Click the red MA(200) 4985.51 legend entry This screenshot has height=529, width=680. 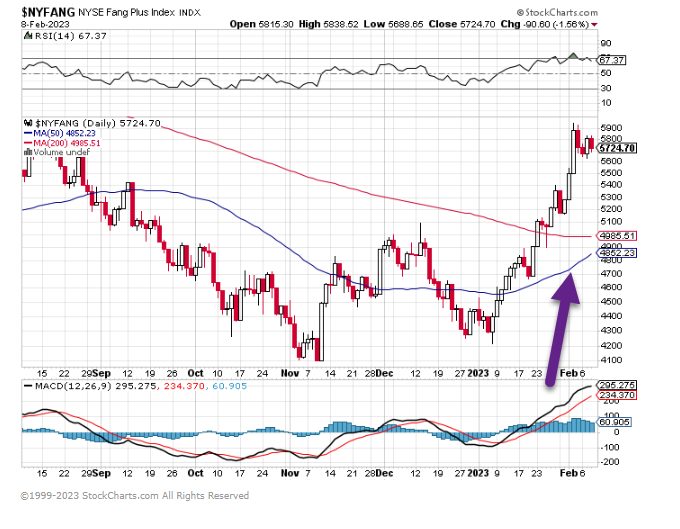[x=62, y=143]
